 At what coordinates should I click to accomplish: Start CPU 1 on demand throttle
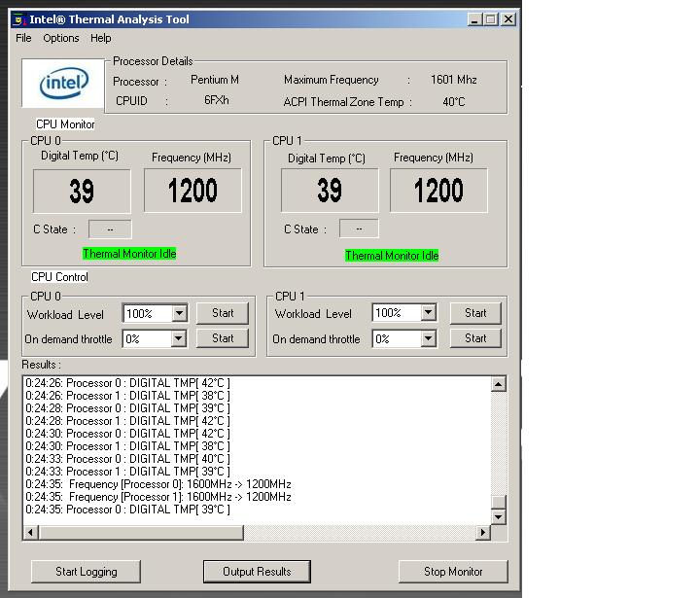[475, 338]
